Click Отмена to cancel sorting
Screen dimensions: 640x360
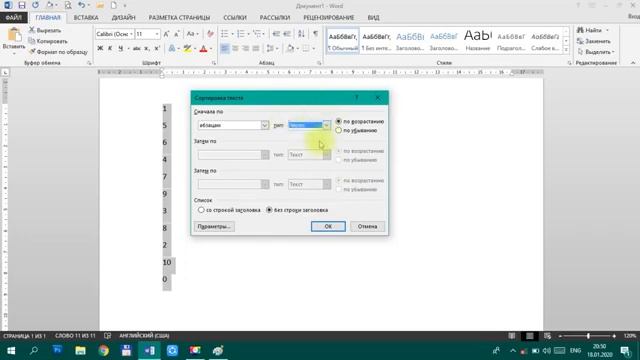tap(367, 226)
